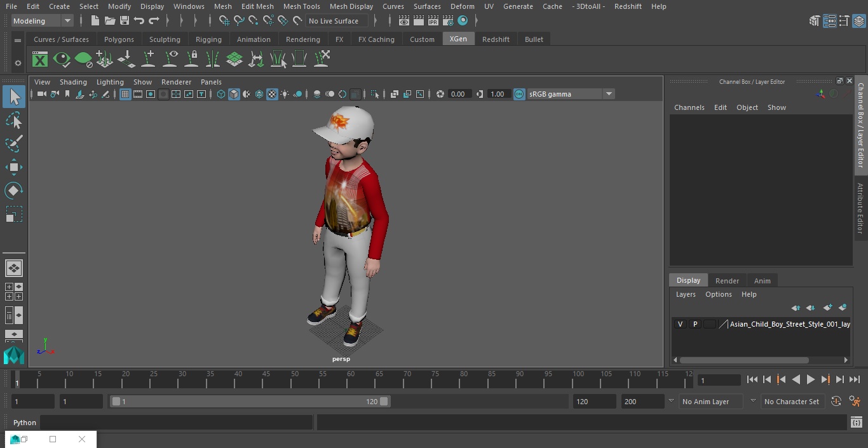Open the Deform menu

tap(462, 6)
